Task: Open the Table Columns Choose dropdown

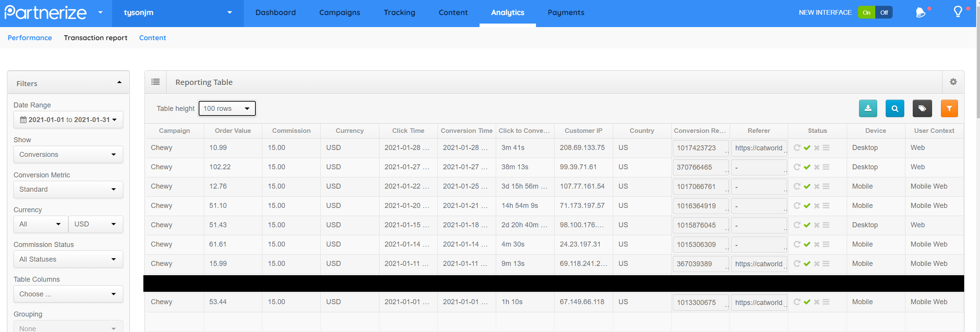Action: click(x=68, y=294)
